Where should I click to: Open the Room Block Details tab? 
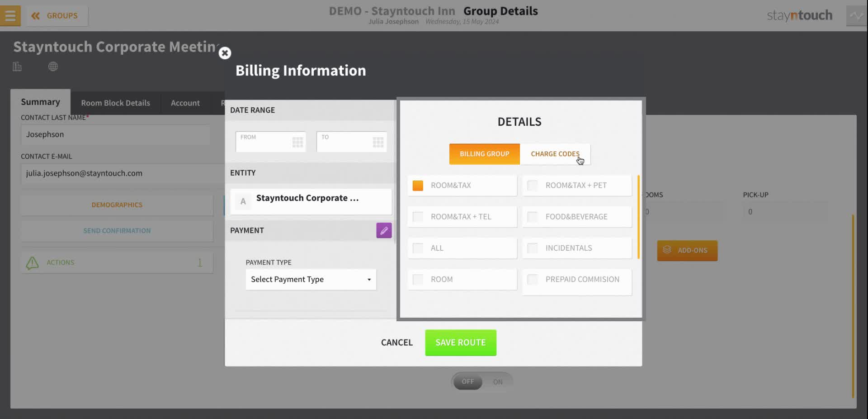coord(116,103)
